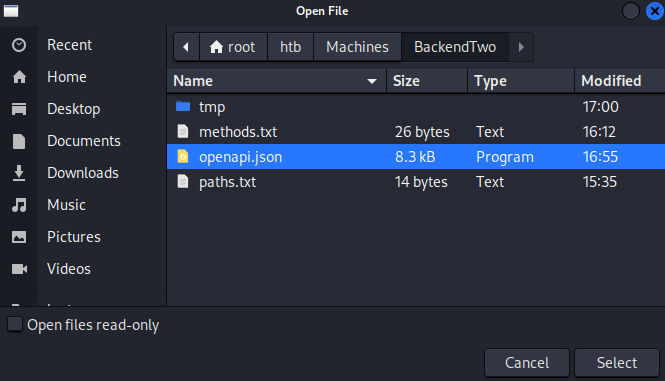This screenshot has width=665, height=381.
Task: Go to htb folder in path bar
Action: (291, 47)
